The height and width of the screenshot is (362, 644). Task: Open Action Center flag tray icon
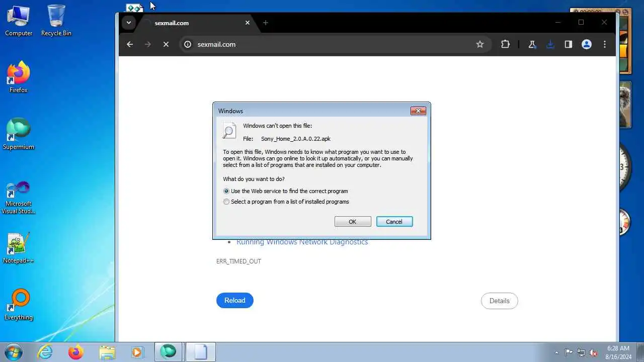coord(569,352)
